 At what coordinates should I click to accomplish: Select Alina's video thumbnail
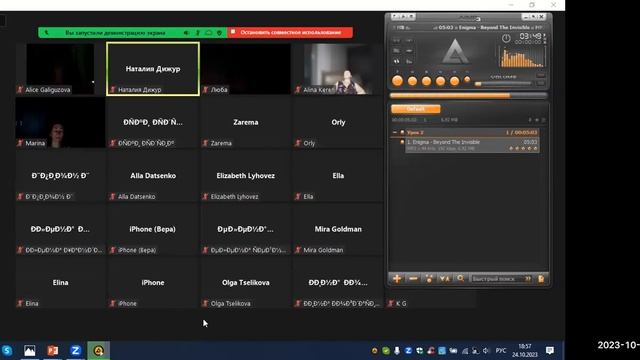coord(338,69)
